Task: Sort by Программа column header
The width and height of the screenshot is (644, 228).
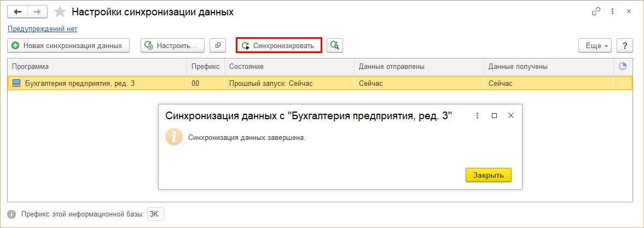Action: click(x=97, y=67)
